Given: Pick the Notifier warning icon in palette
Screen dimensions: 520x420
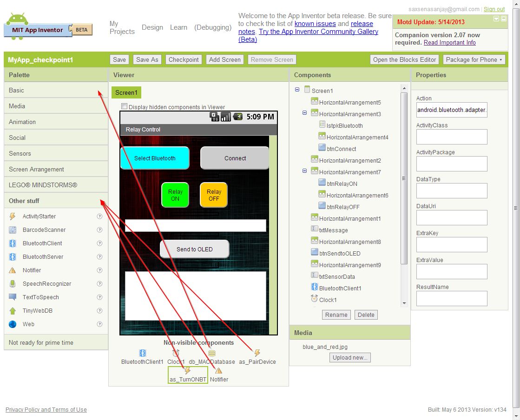Looking at the screenshot, I should pos(12,270).
